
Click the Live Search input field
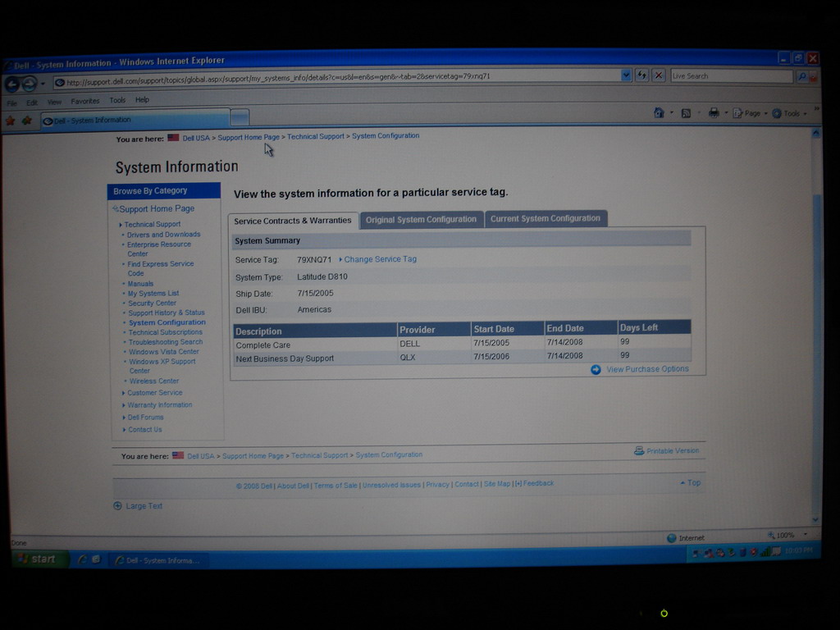coord(731,76)
